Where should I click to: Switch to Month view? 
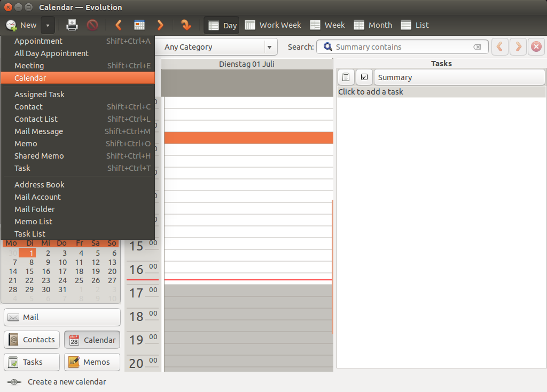pyautogui.click(x=373, y=25)
